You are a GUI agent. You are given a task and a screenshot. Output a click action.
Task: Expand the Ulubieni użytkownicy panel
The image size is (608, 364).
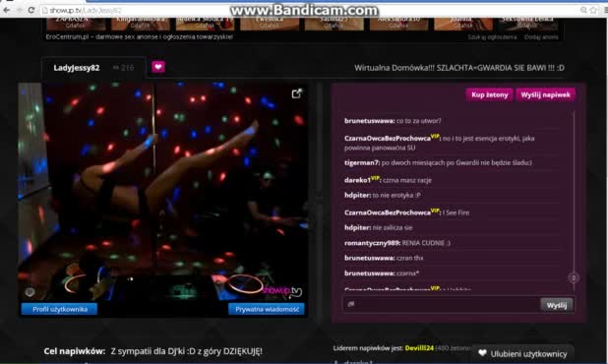tap(522, 353)
